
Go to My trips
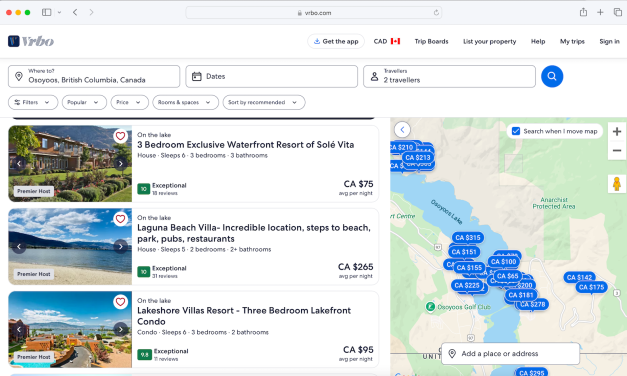click(572, 41)
